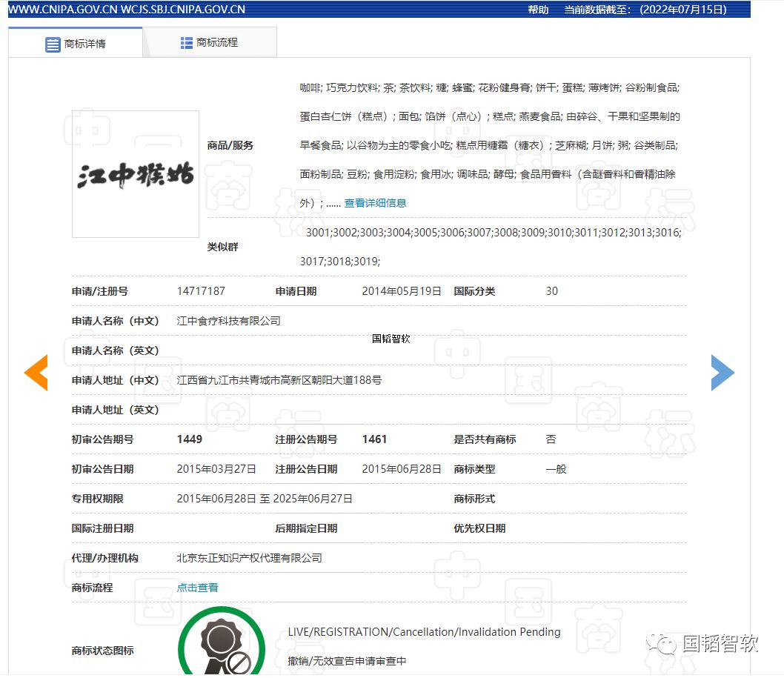Select preliminary announcement issue 1449

point(190,439)
